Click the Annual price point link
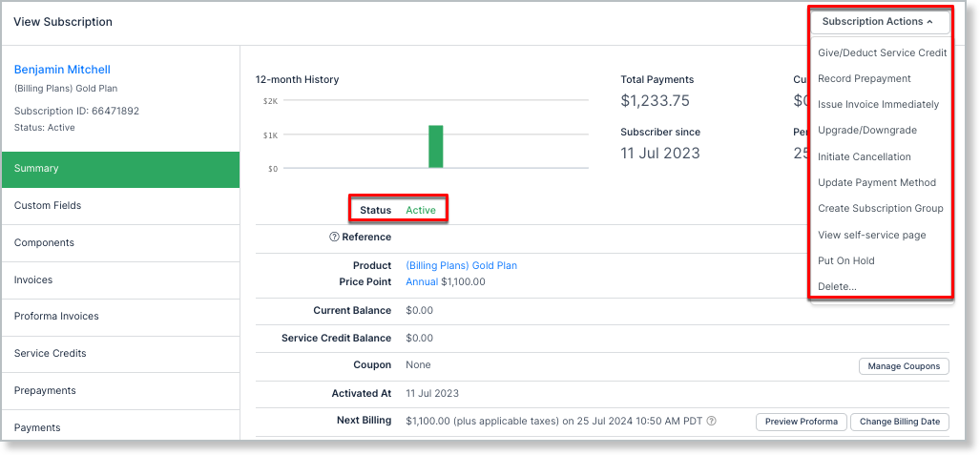The image size is (980, 455). (421, 281)
